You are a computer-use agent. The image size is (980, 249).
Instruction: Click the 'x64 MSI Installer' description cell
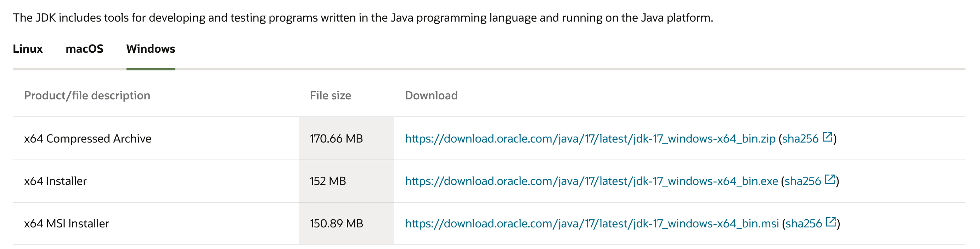[x=156, y=224]
